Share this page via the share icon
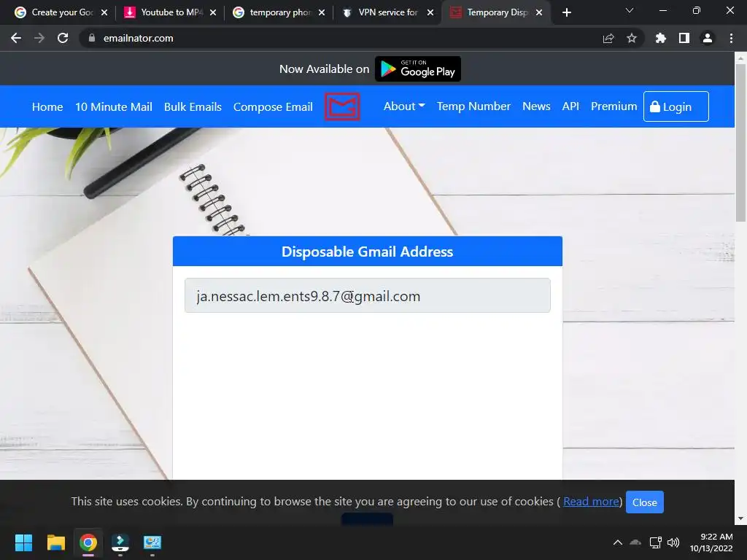Image resolution: width=747 pixels, height=560 pixels. 608,38
